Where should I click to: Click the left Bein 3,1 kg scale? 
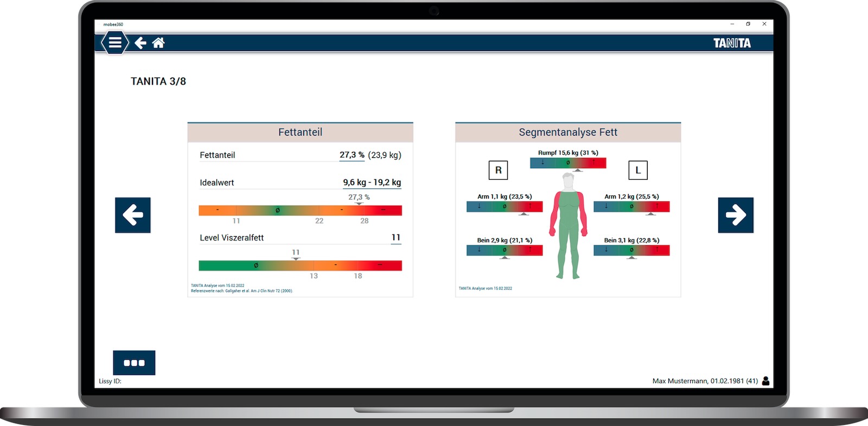coord(631,250)
